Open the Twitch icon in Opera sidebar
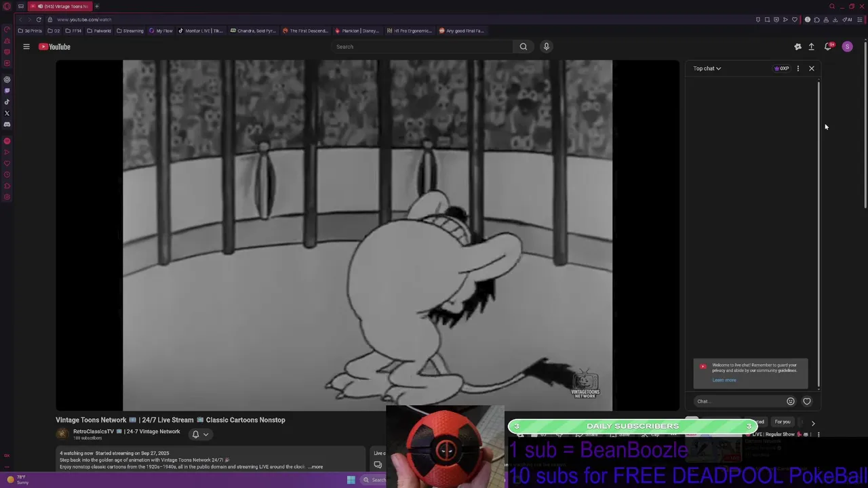The height and width of the screenshot is (488, 868). [x=7, y=91]
